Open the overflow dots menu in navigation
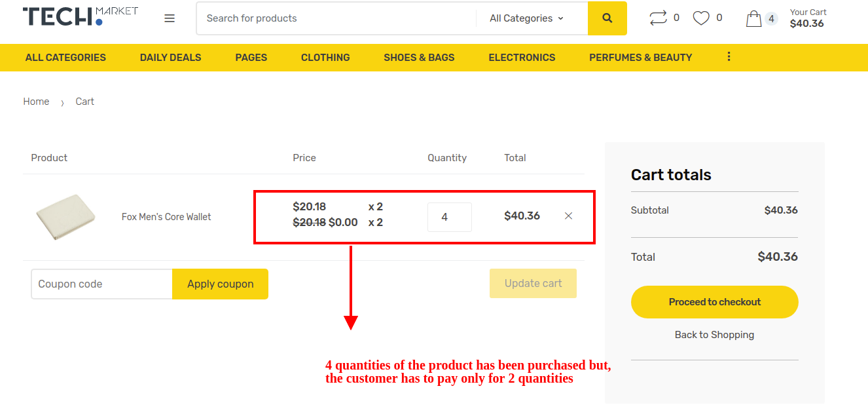The height and width of the screenshot is (420, 868). [x=729, y=57]
